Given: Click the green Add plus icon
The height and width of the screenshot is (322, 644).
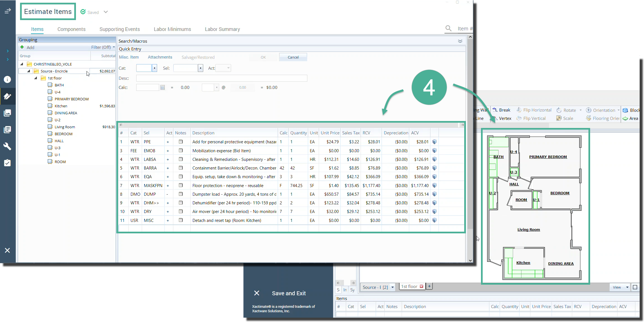Looking at the screenshot, I should [x=22, y=47].
